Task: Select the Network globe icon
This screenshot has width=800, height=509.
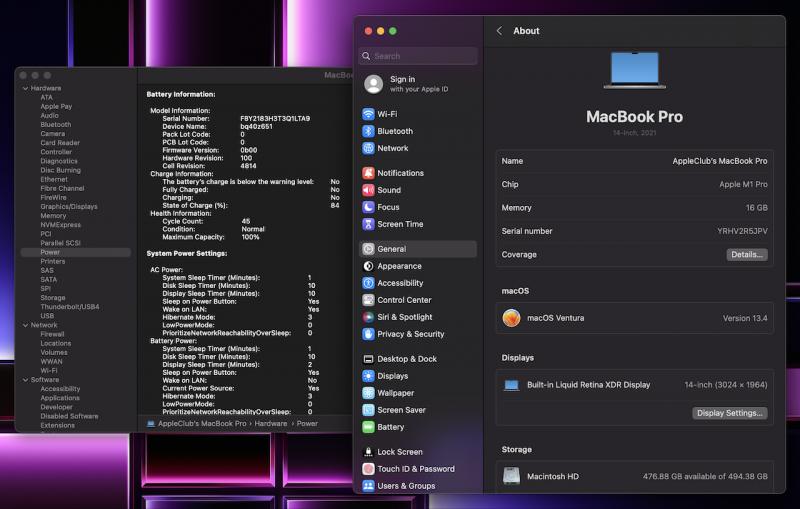Action: (368, 148)
